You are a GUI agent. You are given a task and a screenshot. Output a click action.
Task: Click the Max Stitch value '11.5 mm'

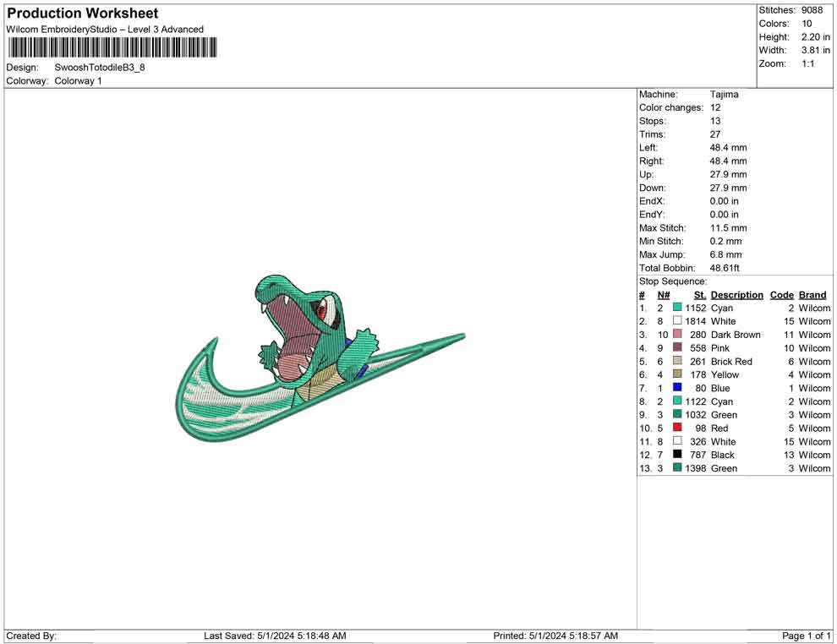click(729, 228)
